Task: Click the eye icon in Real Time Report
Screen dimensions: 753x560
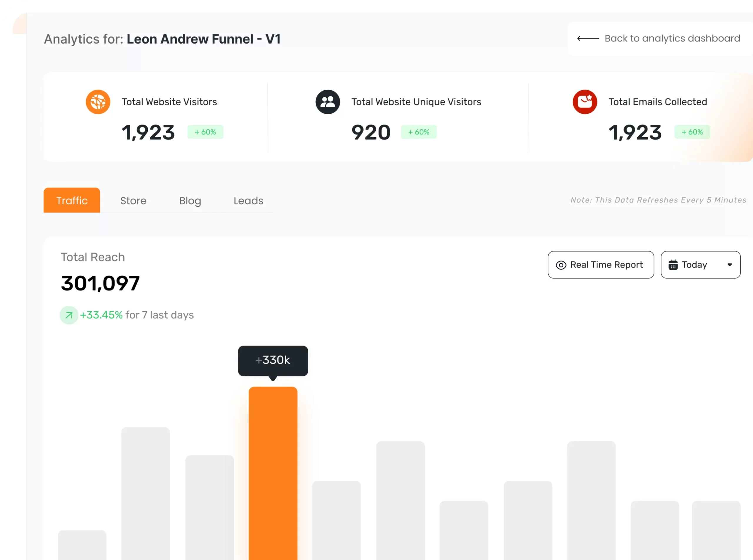Action: (x=561, y=265)
